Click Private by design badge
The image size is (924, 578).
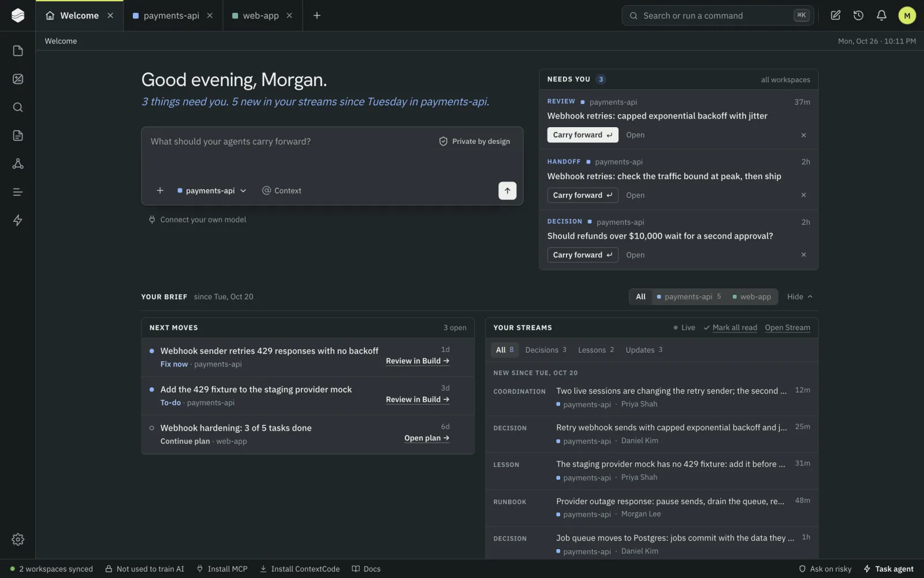475,142
